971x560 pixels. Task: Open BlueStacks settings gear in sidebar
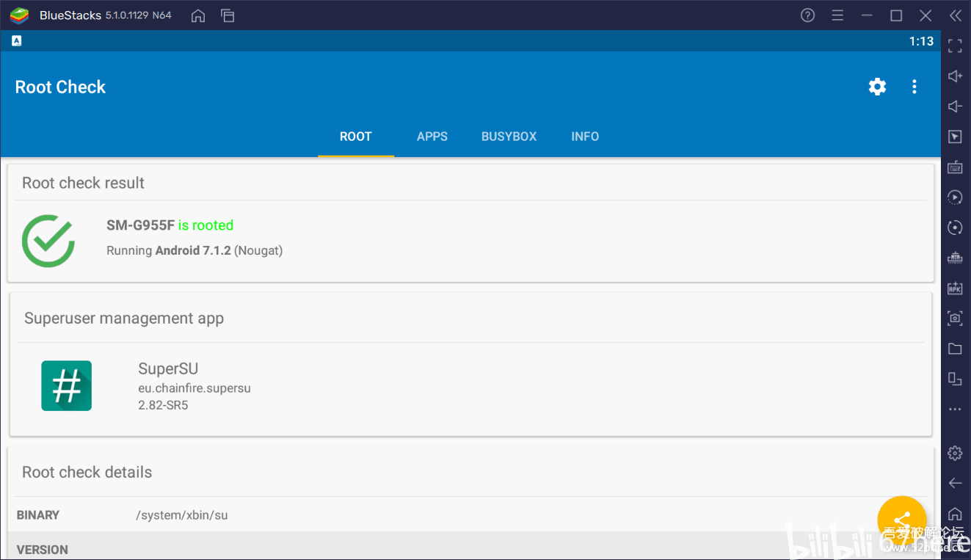point(955,453)
